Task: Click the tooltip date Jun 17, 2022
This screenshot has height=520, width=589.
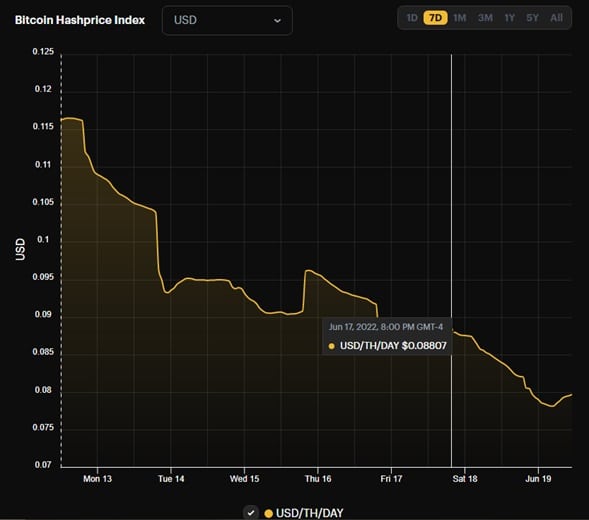Action: click(x=353, y=327)
